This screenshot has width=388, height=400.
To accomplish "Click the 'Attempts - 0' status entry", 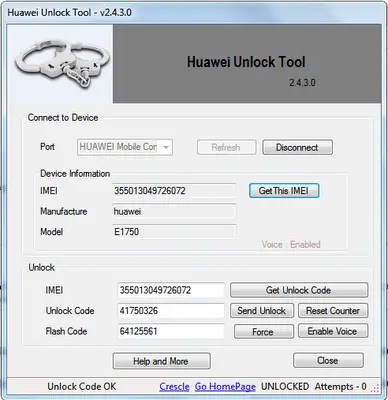I will pyautogui.click(x=340, y=387).
